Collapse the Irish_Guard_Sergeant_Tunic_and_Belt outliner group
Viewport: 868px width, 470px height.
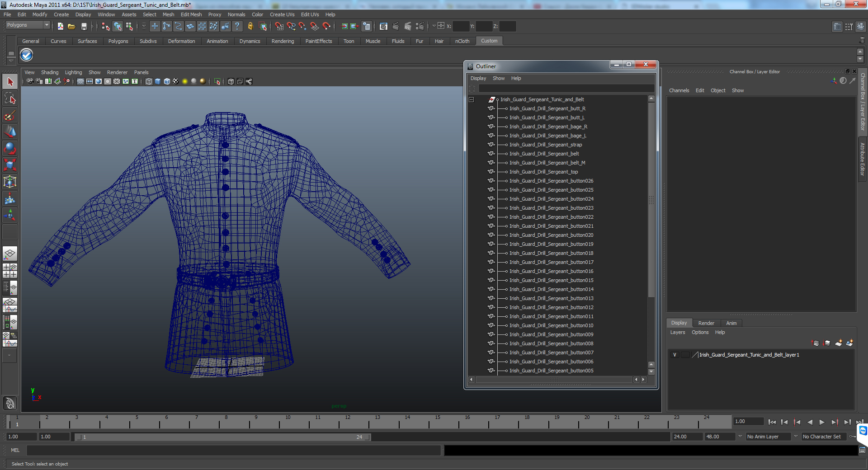pos(471,99)
